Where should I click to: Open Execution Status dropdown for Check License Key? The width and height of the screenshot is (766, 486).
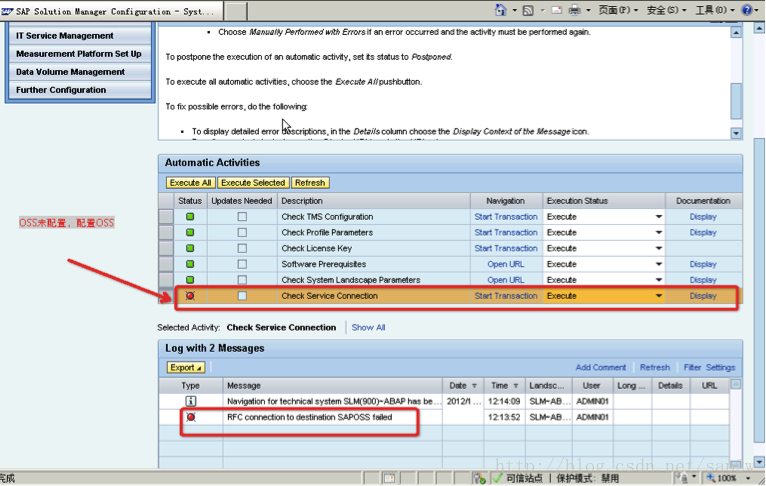click(x=659, y=248)
